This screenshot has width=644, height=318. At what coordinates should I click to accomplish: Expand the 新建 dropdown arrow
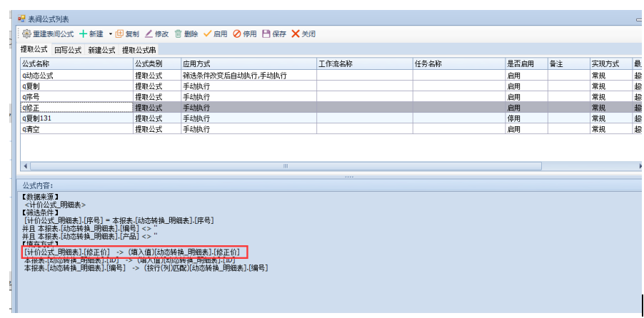(x=110, y=34)
